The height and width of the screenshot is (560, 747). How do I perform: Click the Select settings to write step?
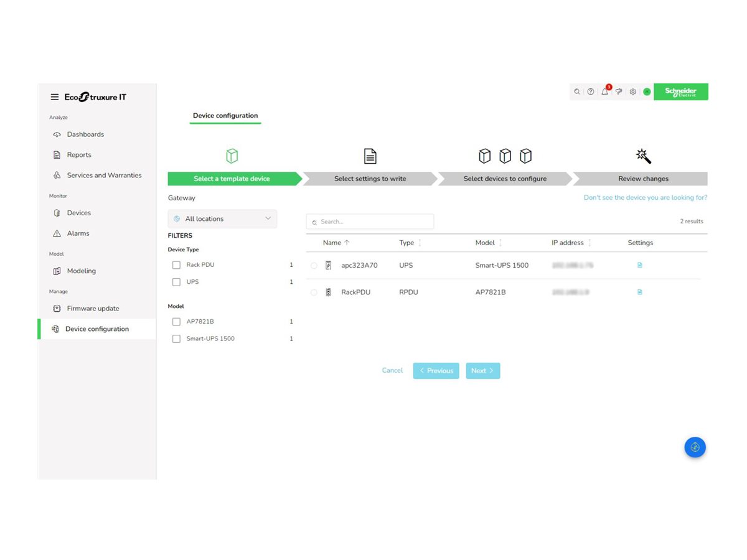click(x=370, y=179)
